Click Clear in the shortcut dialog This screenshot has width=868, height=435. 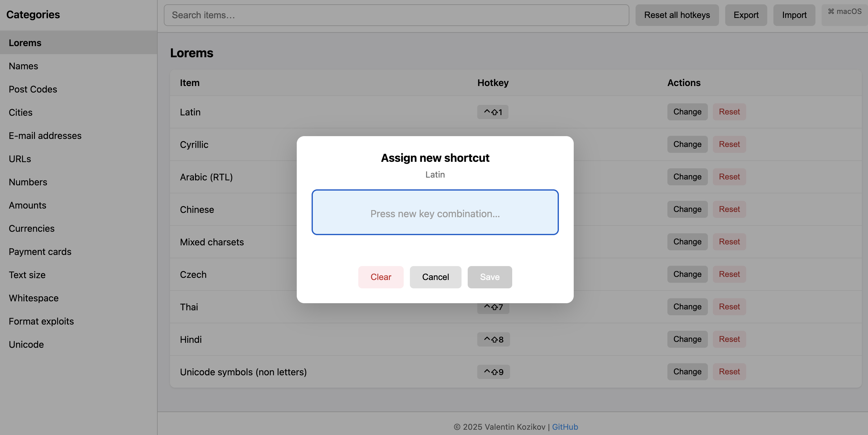(381, 277)
